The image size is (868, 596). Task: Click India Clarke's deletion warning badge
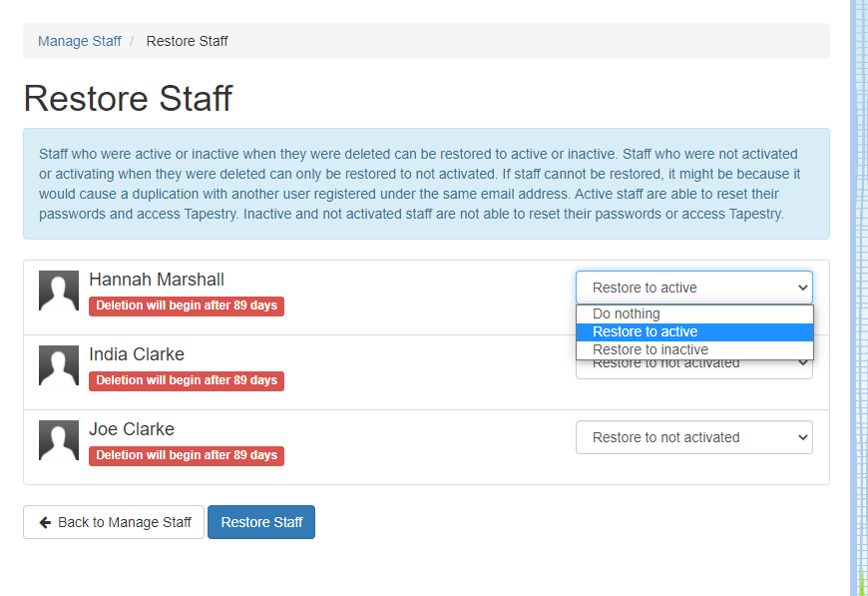[187, 380]
